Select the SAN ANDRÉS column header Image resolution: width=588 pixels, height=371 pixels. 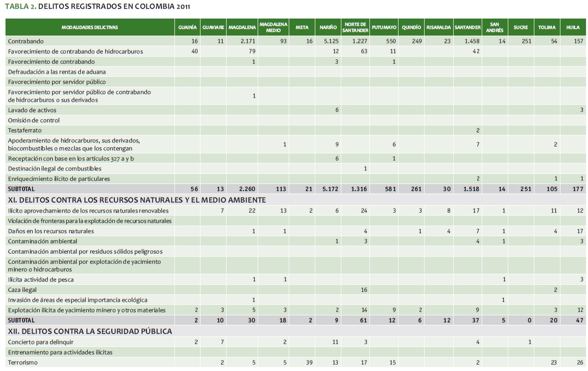click(x=494, y=28)
